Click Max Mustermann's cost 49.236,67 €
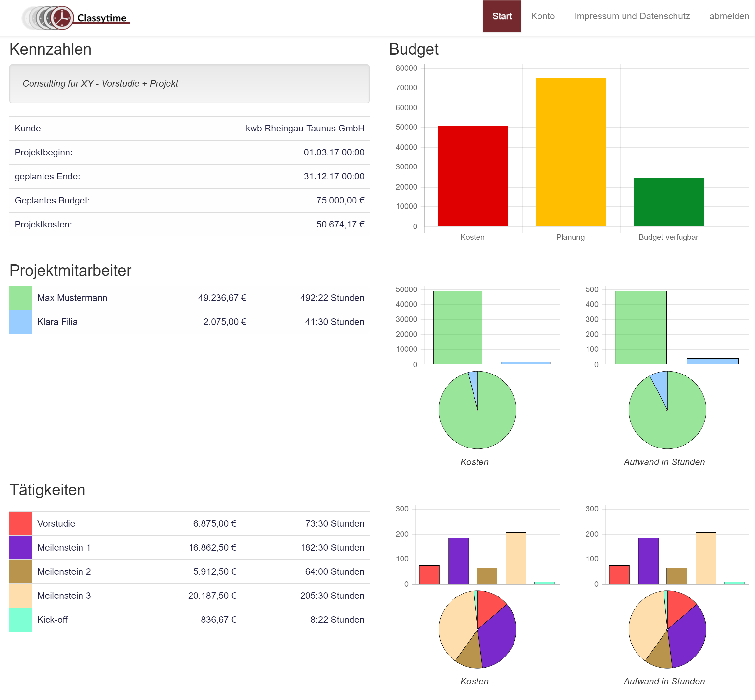 pyautogui.click(x=222, y=298)
